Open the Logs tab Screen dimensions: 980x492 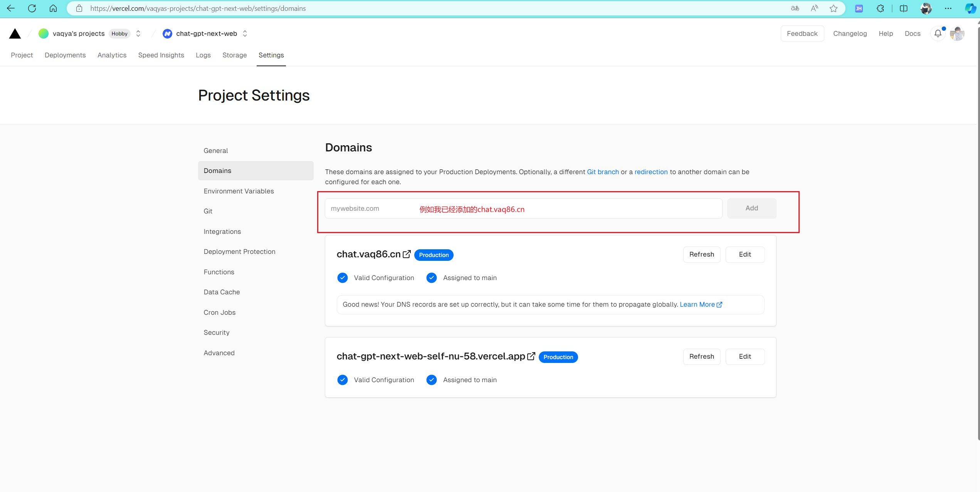pos(203,55)
